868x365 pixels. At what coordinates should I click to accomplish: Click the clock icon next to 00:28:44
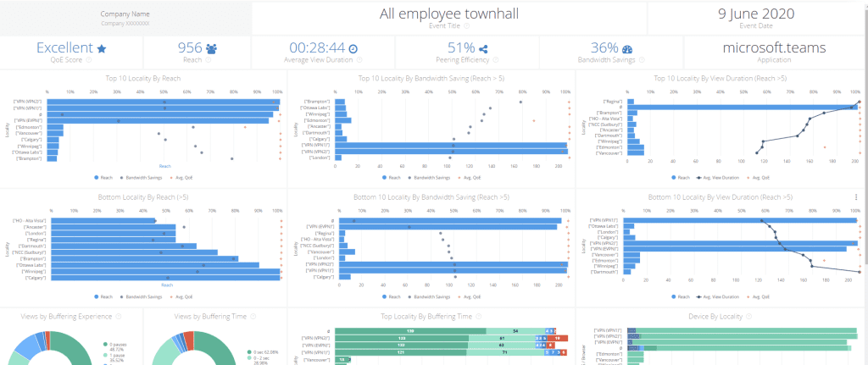(x=353, y=49)
